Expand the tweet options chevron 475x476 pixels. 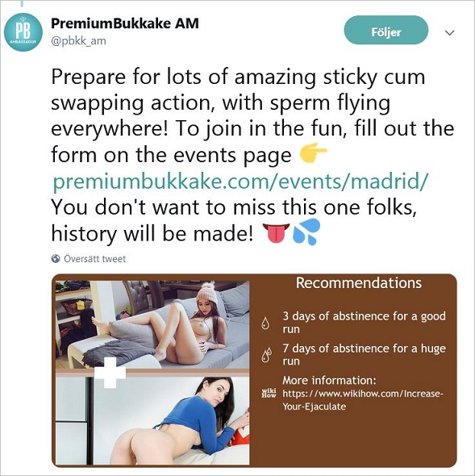click(x=449, y=32)
